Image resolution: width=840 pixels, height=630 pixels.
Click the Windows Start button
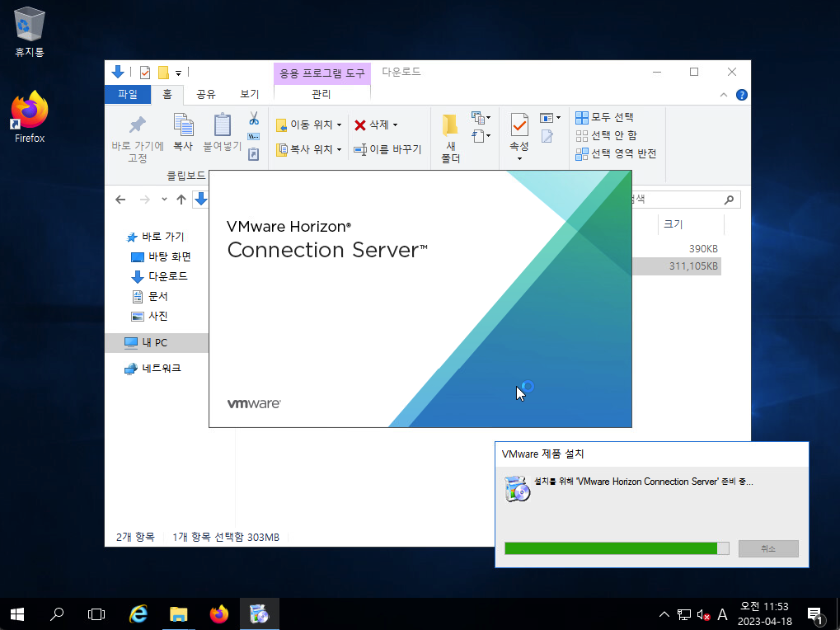coord(17,614)
